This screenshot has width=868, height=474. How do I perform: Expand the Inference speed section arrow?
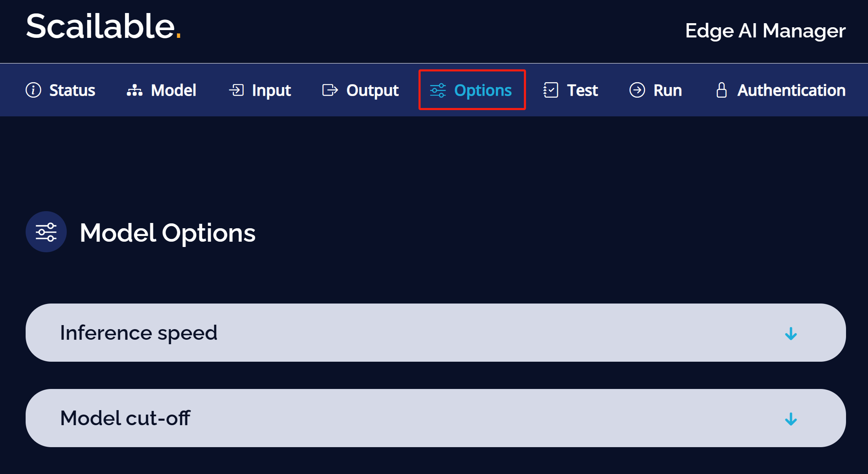click(x=791, y=334)
